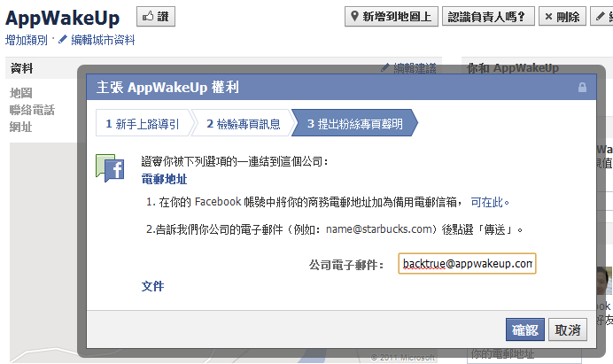Click the 讚 like button
This screenshot has height=364, width=613.
pos(156,17)
